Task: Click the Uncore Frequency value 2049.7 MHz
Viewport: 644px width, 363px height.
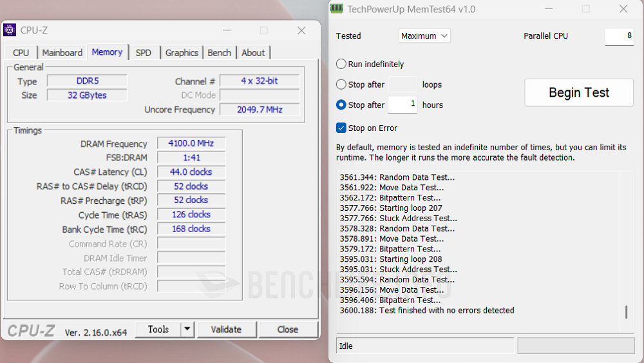Action: [260, 110]
